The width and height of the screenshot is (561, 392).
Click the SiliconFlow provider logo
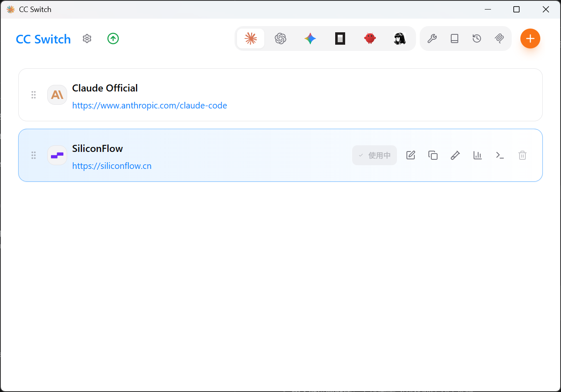click(57, 155)
